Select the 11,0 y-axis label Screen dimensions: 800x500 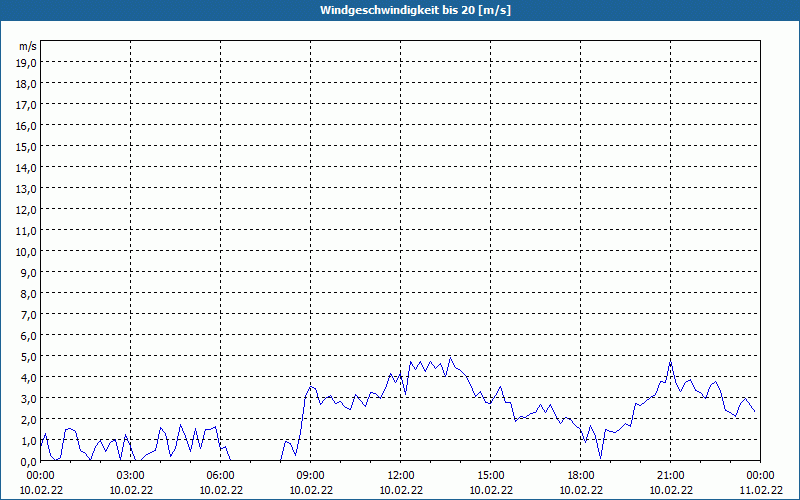(27, 231)
